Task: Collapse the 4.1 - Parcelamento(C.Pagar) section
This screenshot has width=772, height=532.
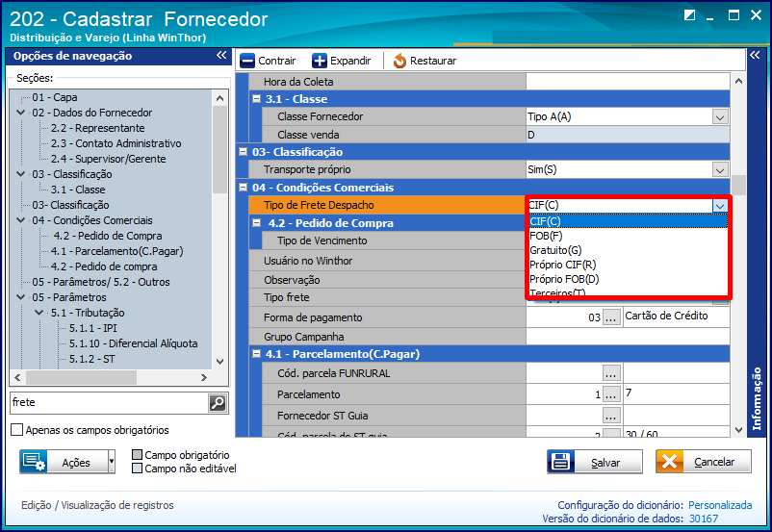Action: [x=256, y=353]
